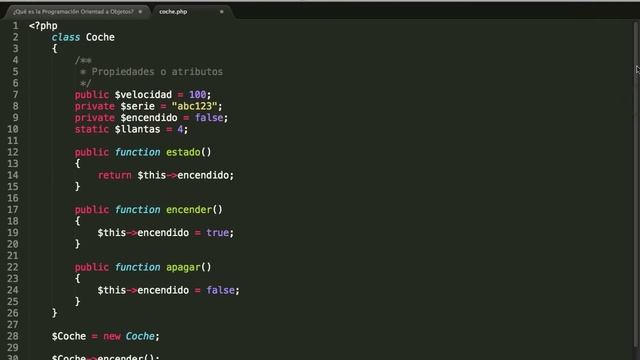The height and width of the screenshot is (360, 640).
Task: Click the '<?php' opening tag
Action: (x=43, y=26)
